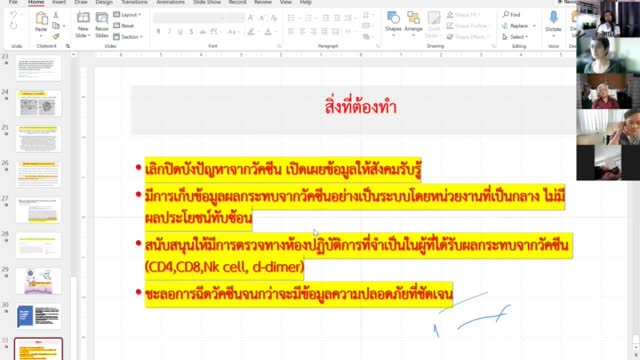Click the Reset slide button

click(x=124, y=26)
